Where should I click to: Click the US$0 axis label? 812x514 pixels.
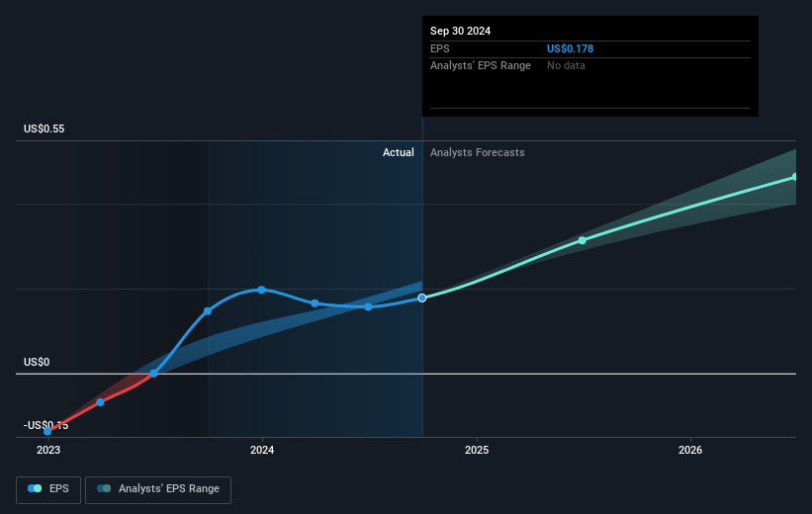[x=37, y=362]
